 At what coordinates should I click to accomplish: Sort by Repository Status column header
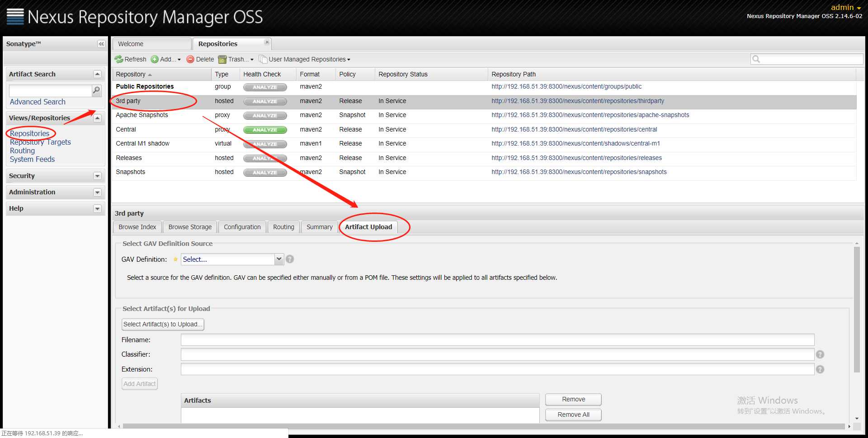431,74
